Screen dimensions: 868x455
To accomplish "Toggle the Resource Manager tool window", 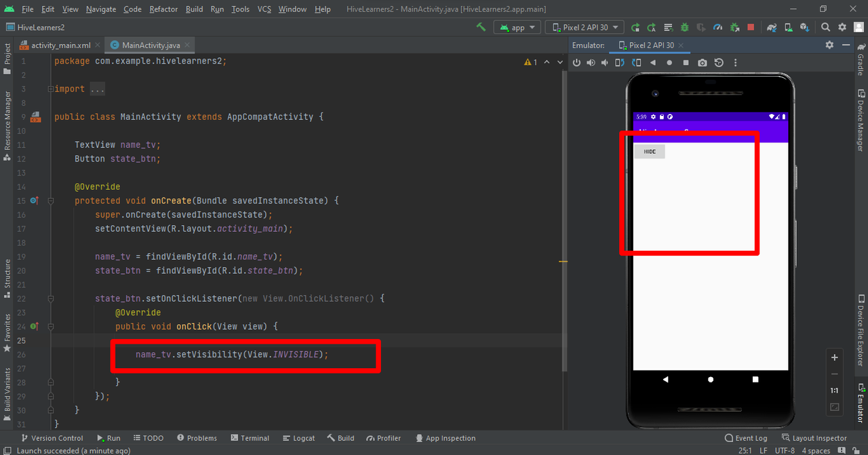I will pyautogui.click(x=7, y=127).
